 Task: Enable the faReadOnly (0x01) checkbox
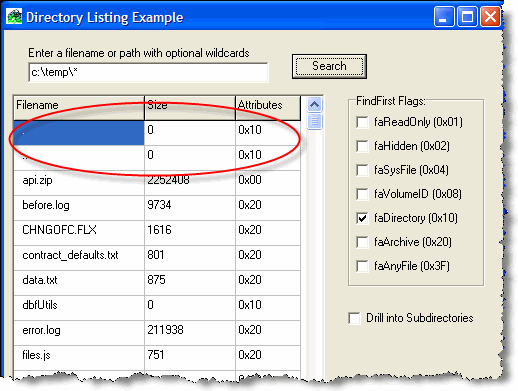coord(362,122)
